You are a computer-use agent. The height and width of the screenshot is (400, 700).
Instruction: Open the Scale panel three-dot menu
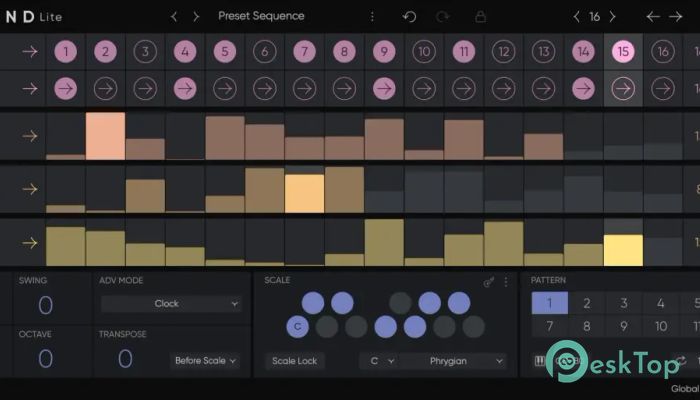tap(506, 282)
